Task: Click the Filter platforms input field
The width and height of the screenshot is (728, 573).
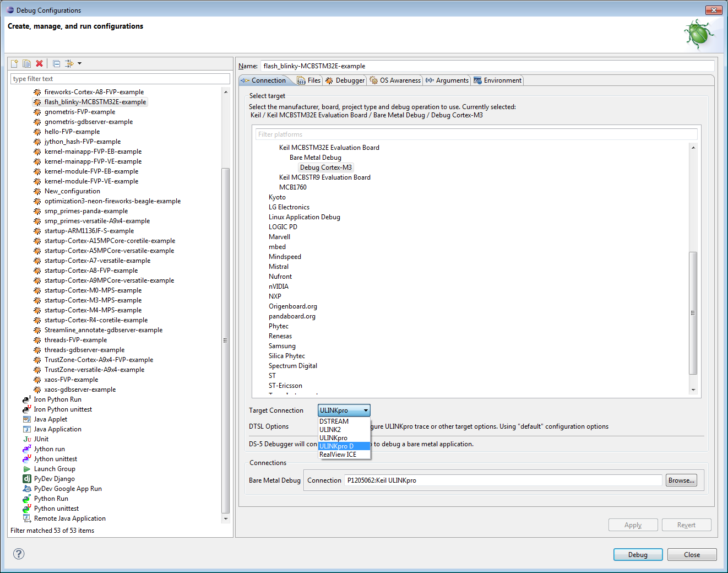Action: tap(476, 134)
